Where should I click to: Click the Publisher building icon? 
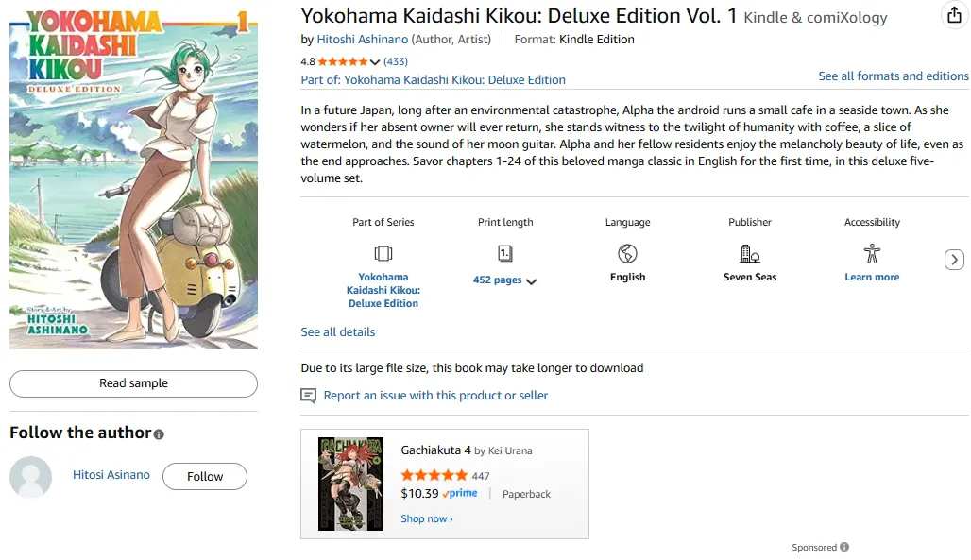point(750,253)
